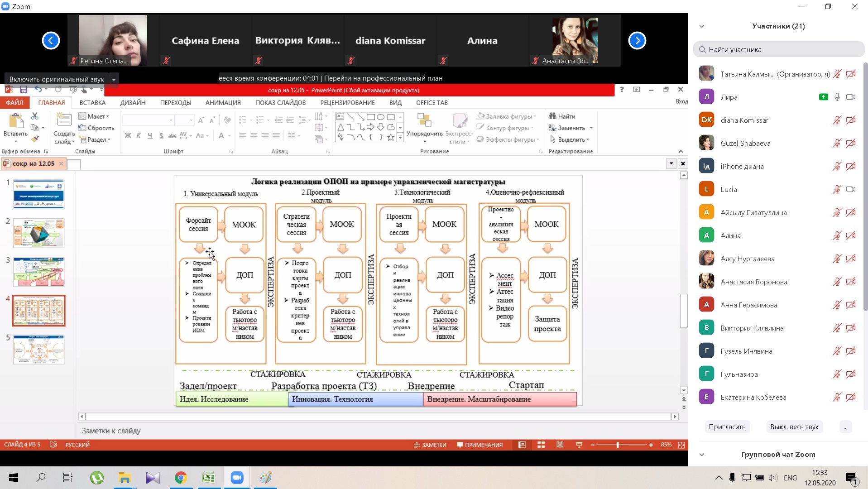Toggle Lira's microphone in participants list
Viewport: 868px width, 489px height.
(837, 97)
